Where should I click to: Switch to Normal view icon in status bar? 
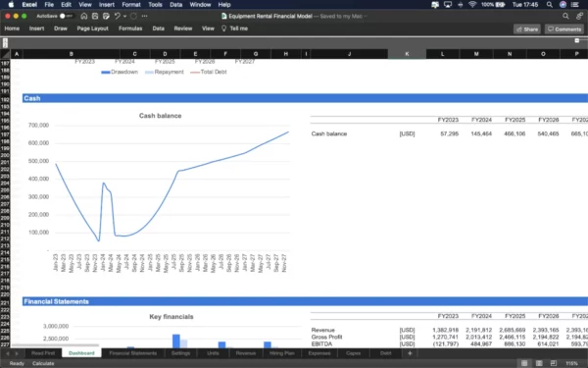point(524,363)
